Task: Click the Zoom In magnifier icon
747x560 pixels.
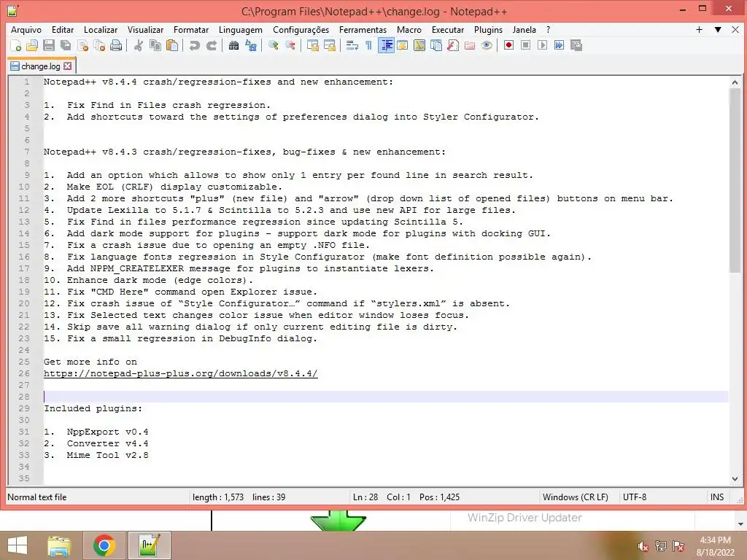Action: [x=274, y=45]
